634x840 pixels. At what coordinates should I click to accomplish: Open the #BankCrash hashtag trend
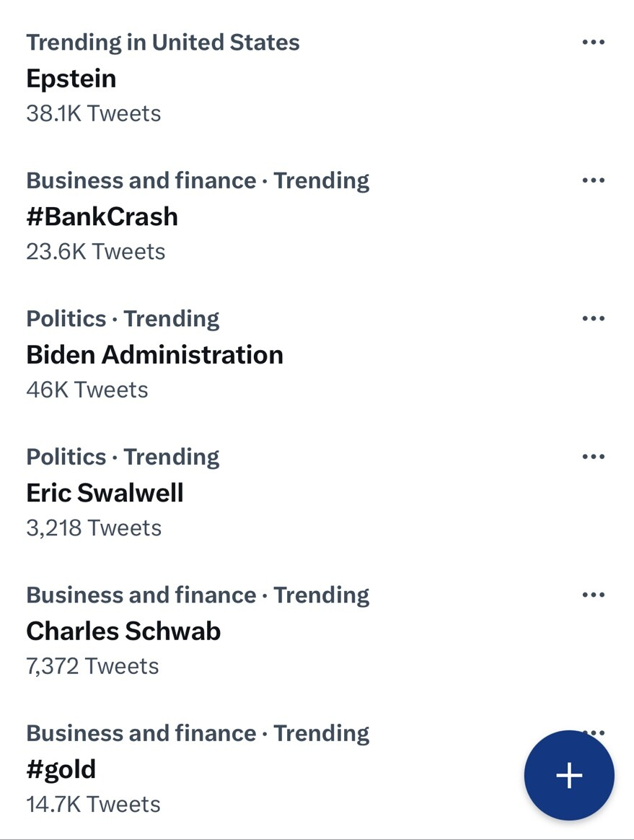102,216
